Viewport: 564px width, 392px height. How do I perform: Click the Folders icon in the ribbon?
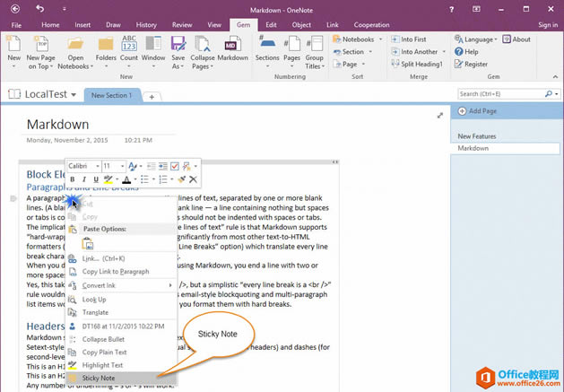tap(106, 48)
